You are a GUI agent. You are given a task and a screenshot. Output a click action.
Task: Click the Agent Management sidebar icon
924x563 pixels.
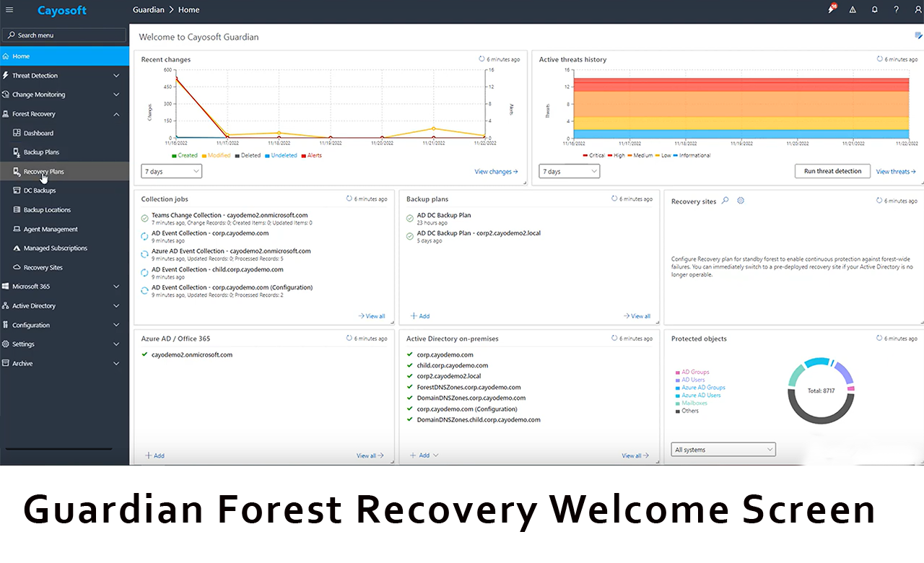pos(17,229)
